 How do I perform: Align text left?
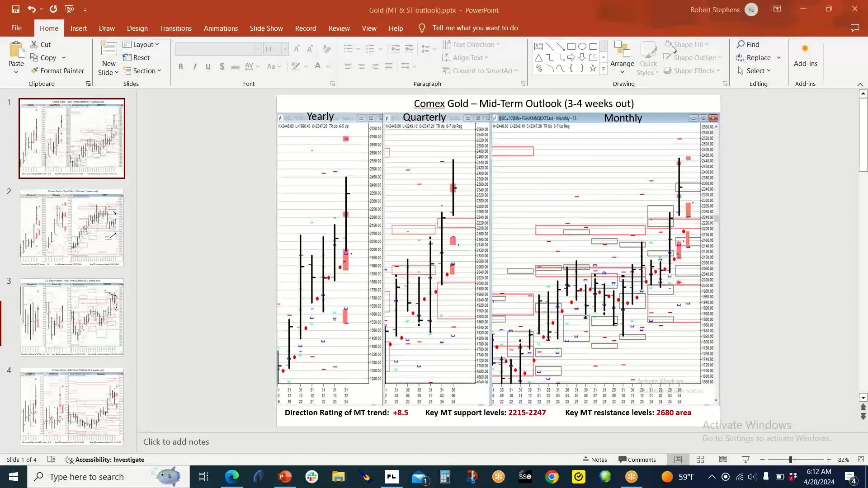click(348, 66)
